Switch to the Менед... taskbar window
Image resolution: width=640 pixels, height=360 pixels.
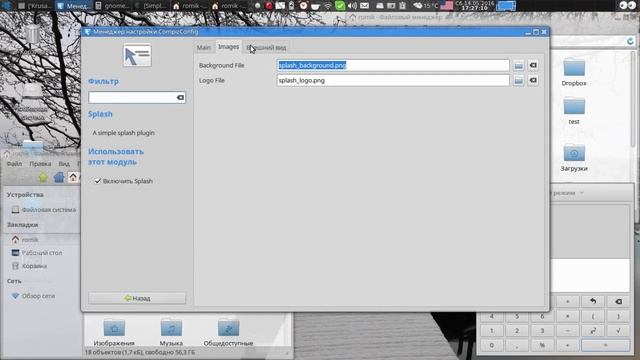coord(73,6)
